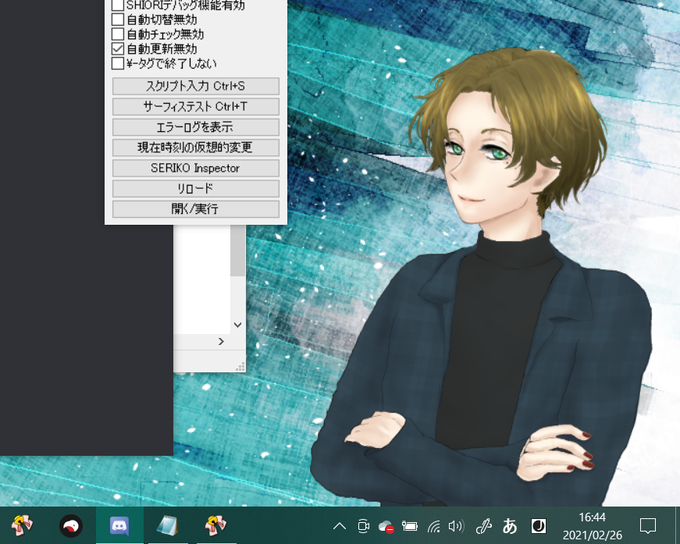Show hidden system tray icons
Screen dimensions: 680x544
[339, 527]
